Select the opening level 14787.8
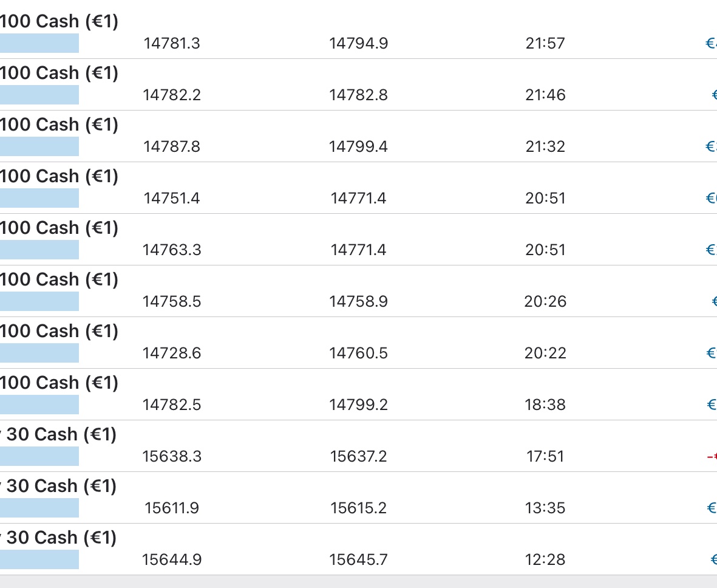 [x=172, y=147]
